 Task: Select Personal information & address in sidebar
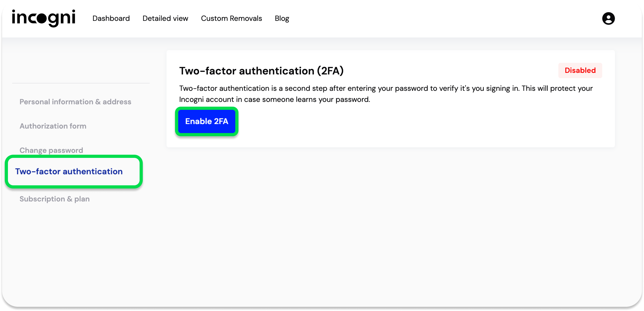click(x=75, y=102)
